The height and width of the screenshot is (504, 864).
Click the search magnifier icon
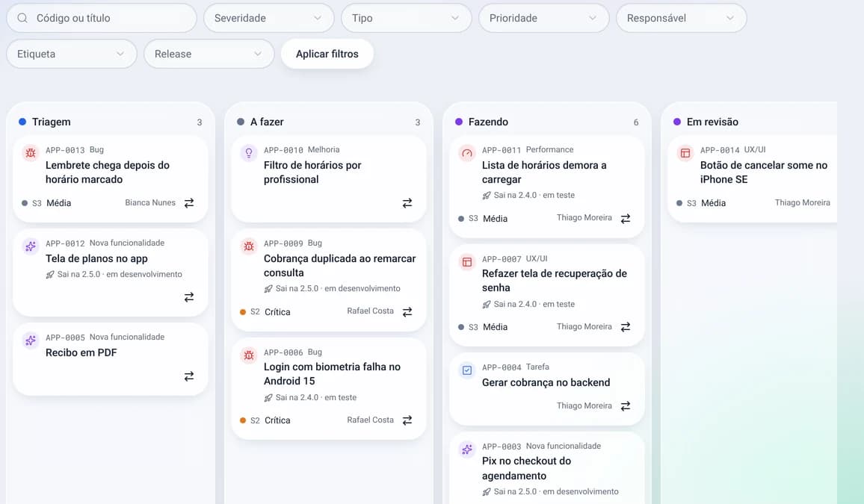click(22, 18)
